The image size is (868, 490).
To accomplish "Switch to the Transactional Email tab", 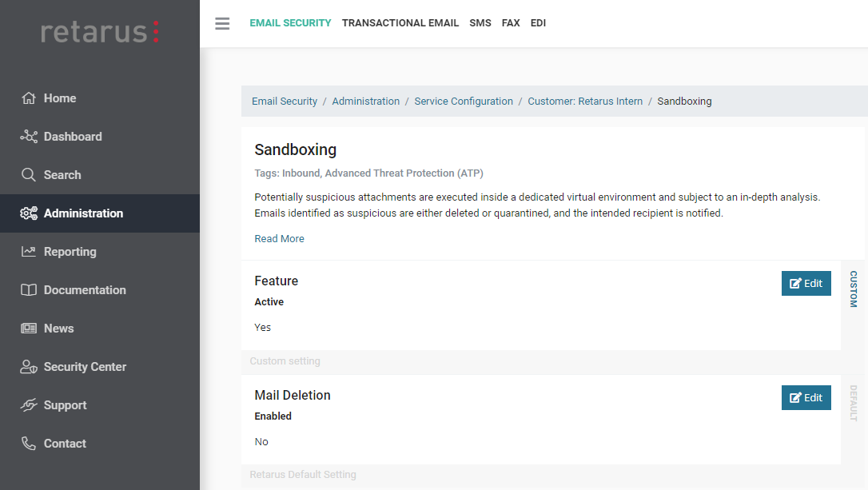I will 400,23.
